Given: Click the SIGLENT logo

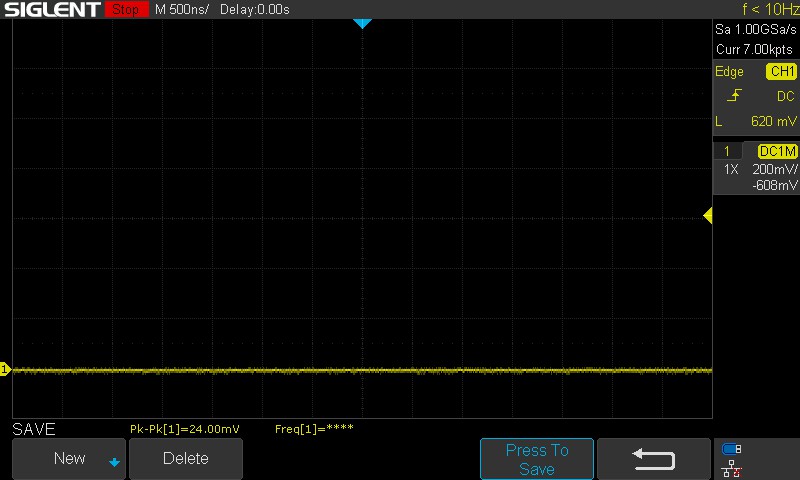Looking at the screenshot, I should (x=52, y=9).
